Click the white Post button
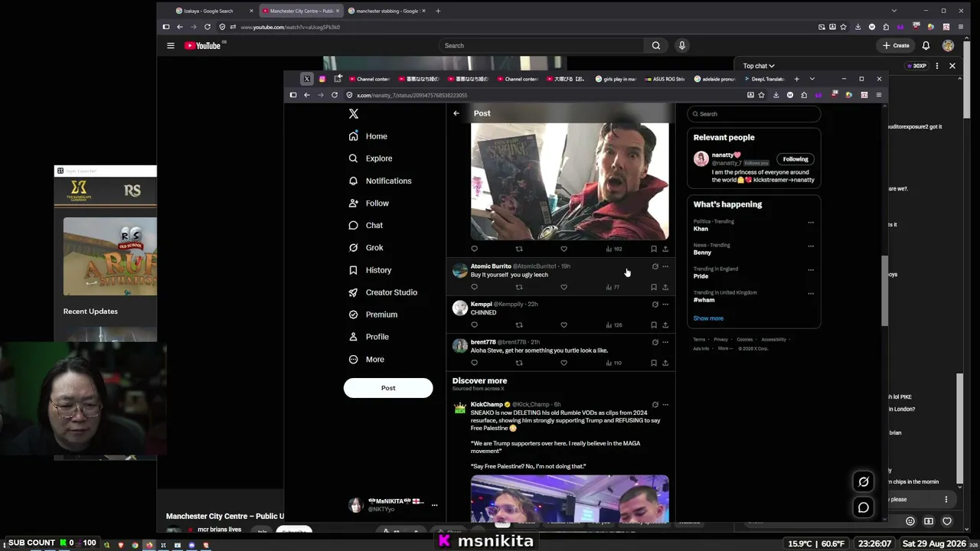 tap(388, 388)
